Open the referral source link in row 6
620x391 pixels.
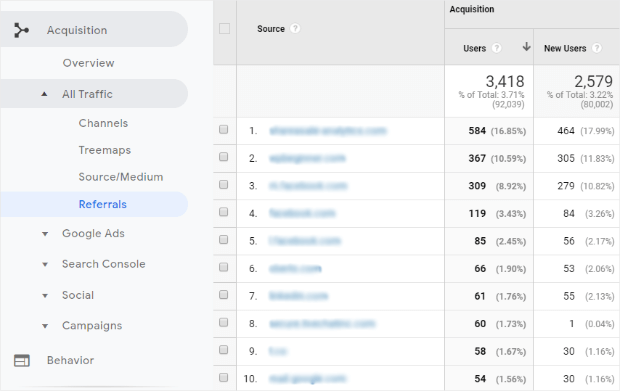point(295,269)
